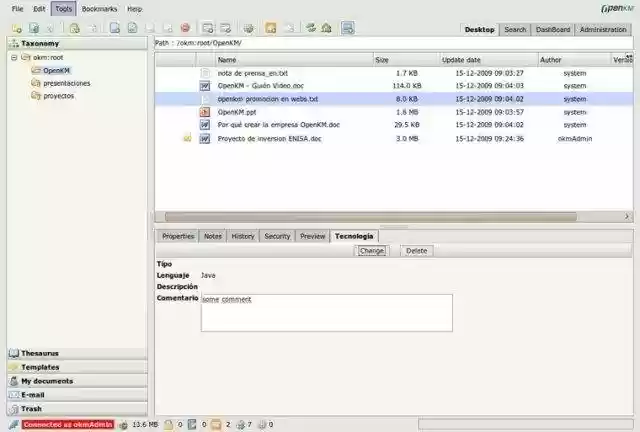Image resolution: width=640 pixels, height=432 pixels.
Task: Click the PowerPoint icon beside OpenKM.ppt
Action: (205, 112)
